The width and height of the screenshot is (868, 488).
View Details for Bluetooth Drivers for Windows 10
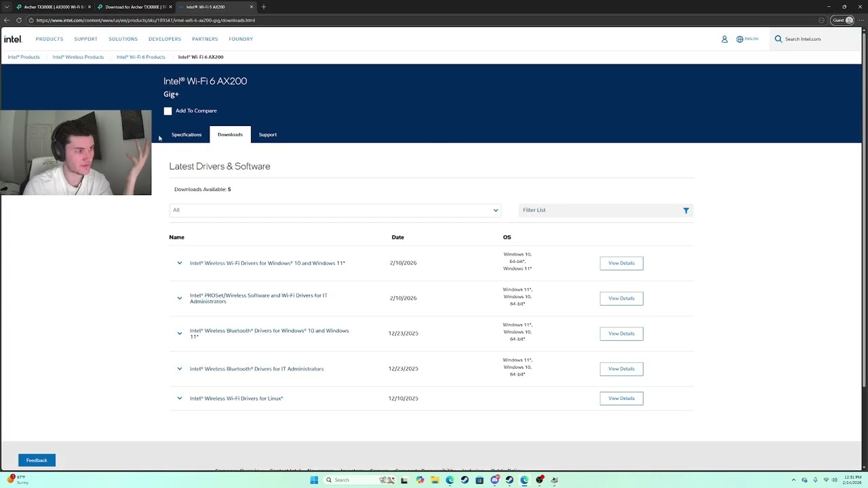621,333
